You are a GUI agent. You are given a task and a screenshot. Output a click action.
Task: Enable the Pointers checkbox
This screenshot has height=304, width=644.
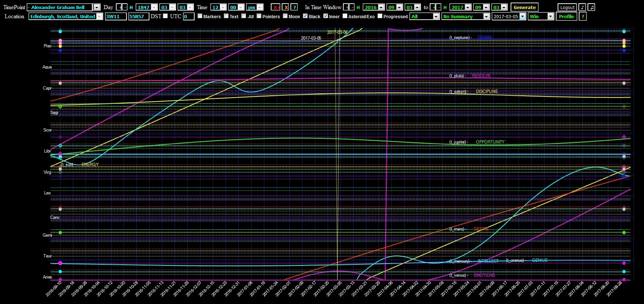259,16
